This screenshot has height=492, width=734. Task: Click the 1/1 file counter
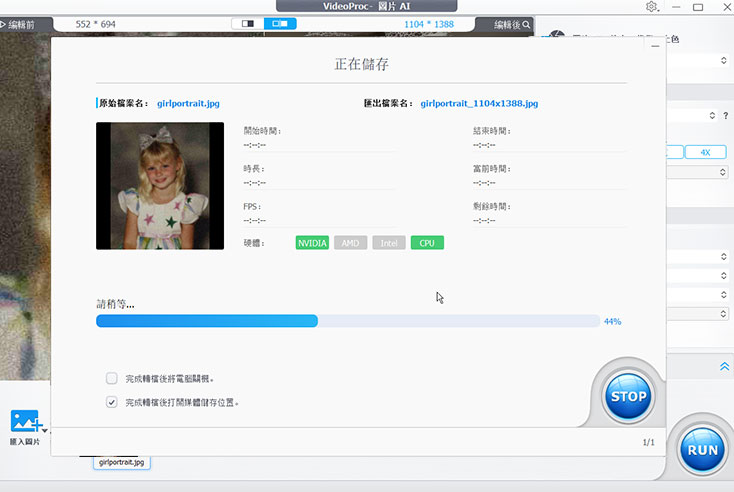648,442
